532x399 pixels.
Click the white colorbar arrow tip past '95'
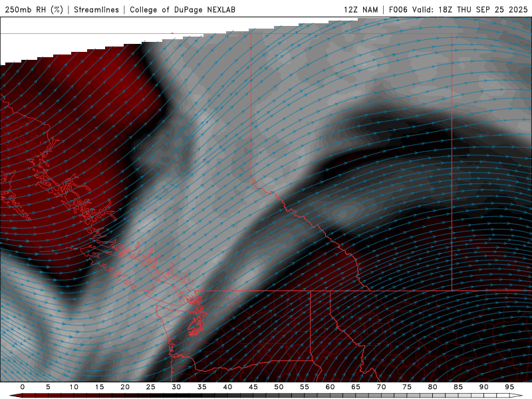pyautogui.click(x=517, y=396)
